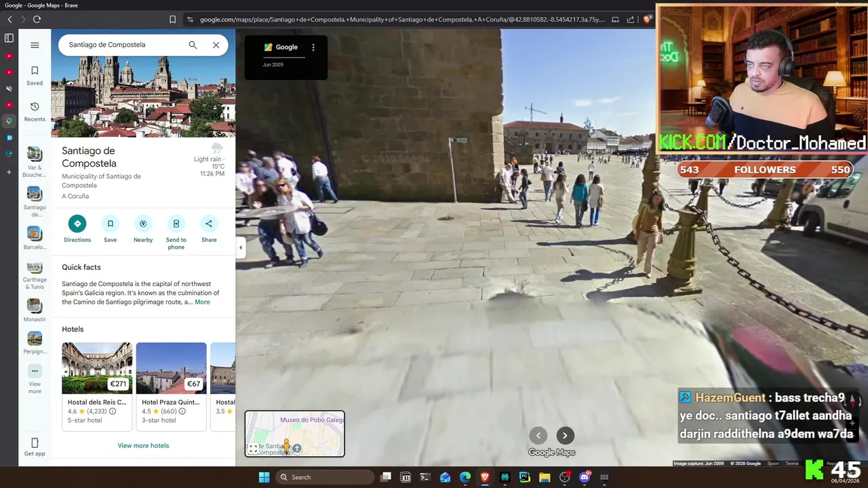Get Directions to Santiago de Compostela
This screenshot has height=488, width=868.
[77, 229]
